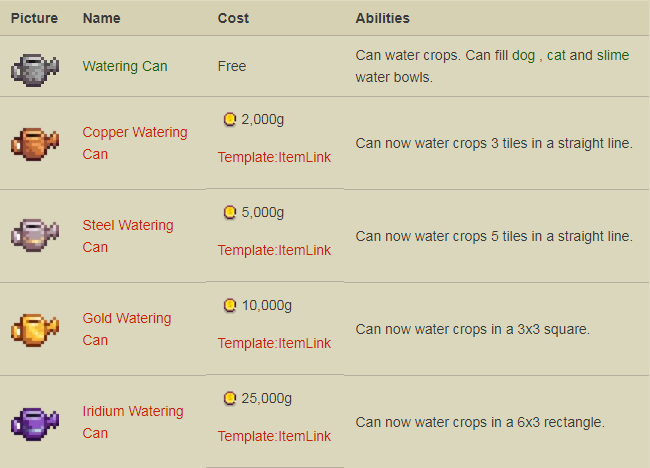This screenshot has width=650, height=468.
Task: Click the gold coin beside 10,000g
Action: (230, 305)
